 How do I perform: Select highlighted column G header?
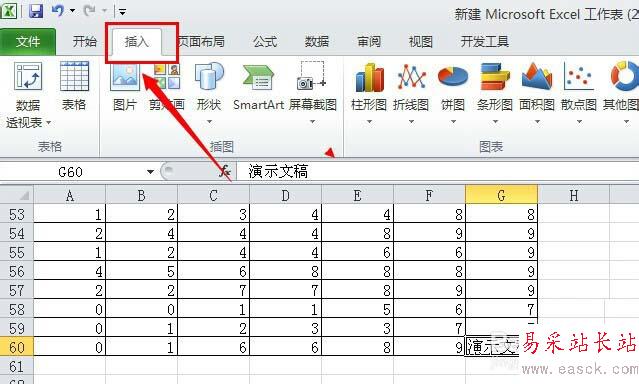pos(501,195)
